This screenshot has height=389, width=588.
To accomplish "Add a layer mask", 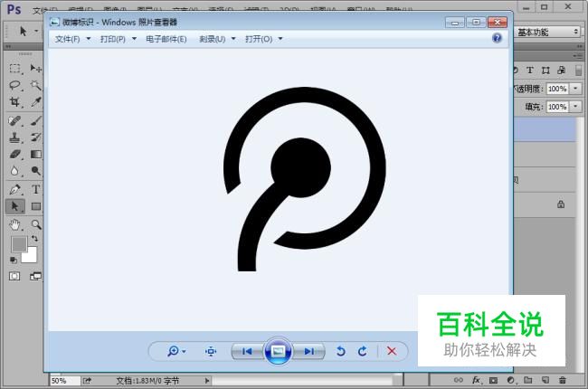I will (494, 380).
